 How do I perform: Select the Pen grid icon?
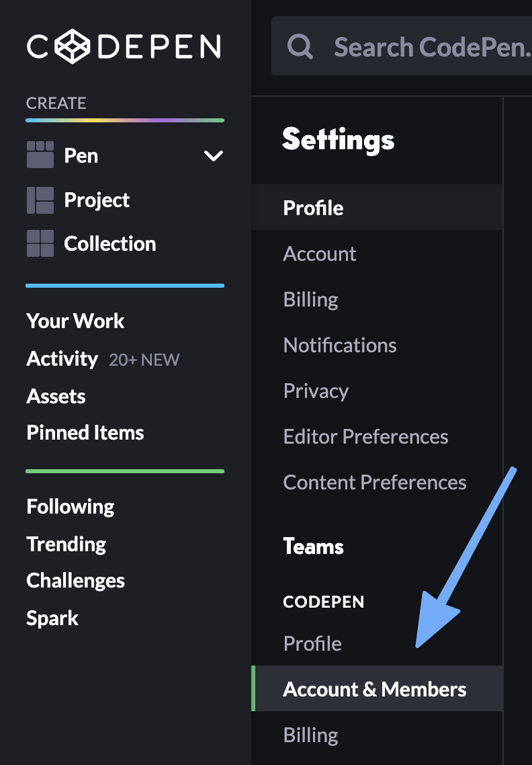click(40, 155)
